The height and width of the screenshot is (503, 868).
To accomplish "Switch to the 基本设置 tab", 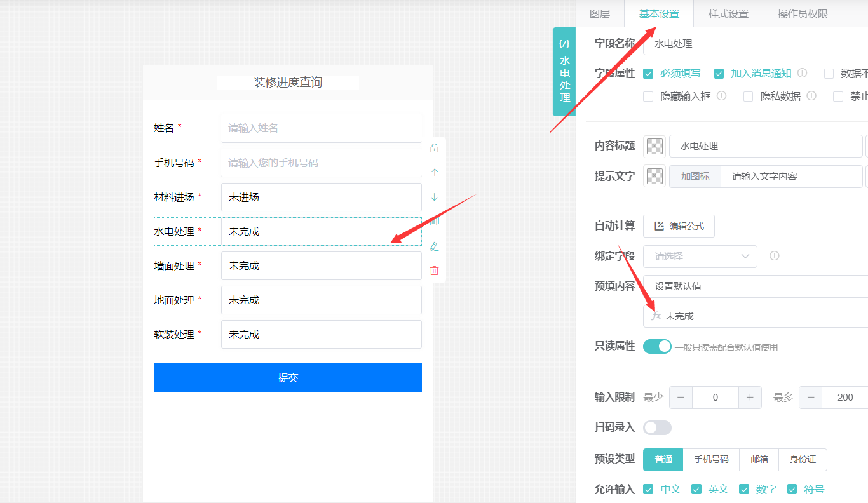I will coord(659,14).
